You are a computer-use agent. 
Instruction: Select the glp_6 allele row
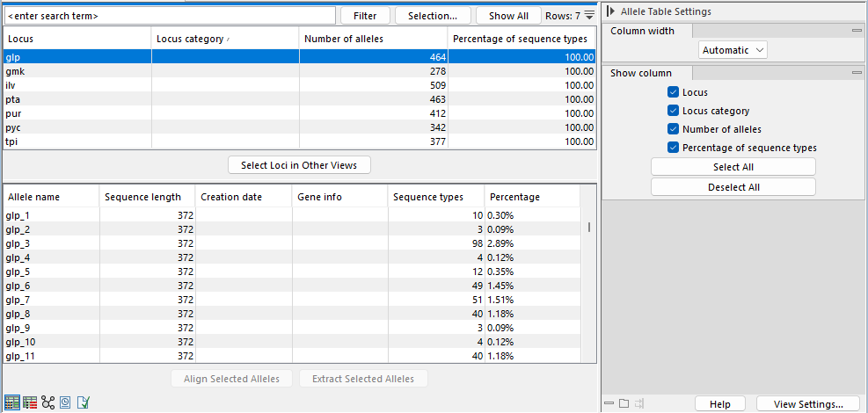click(x=292, y=286)
